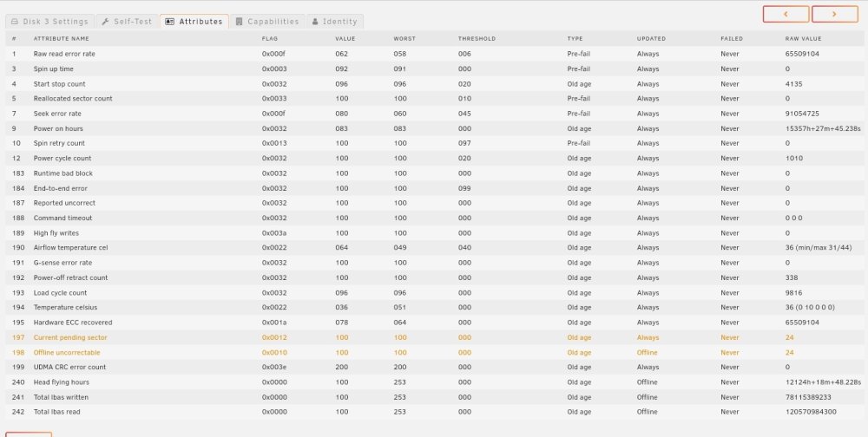The image size is (868, 437).
Task: Switch to the Self-Test tab
Action: pos(128,22)
